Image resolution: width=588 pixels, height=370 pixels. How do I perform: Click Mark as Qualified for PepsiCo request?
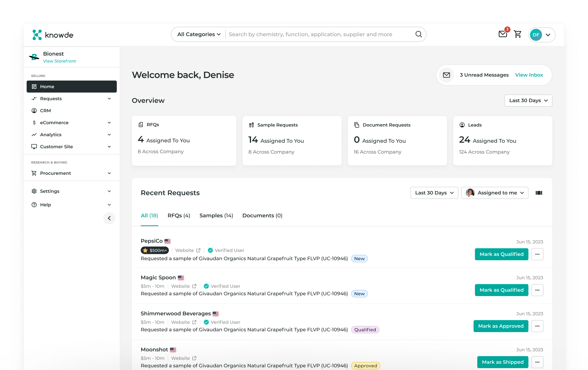click(501, 254)
